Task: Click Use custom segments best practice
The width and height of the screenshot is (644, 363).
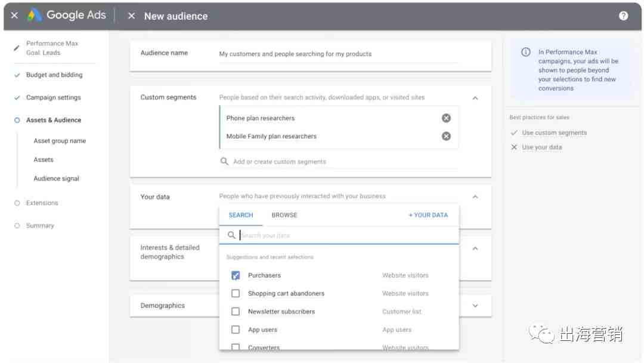Action: 554,133
